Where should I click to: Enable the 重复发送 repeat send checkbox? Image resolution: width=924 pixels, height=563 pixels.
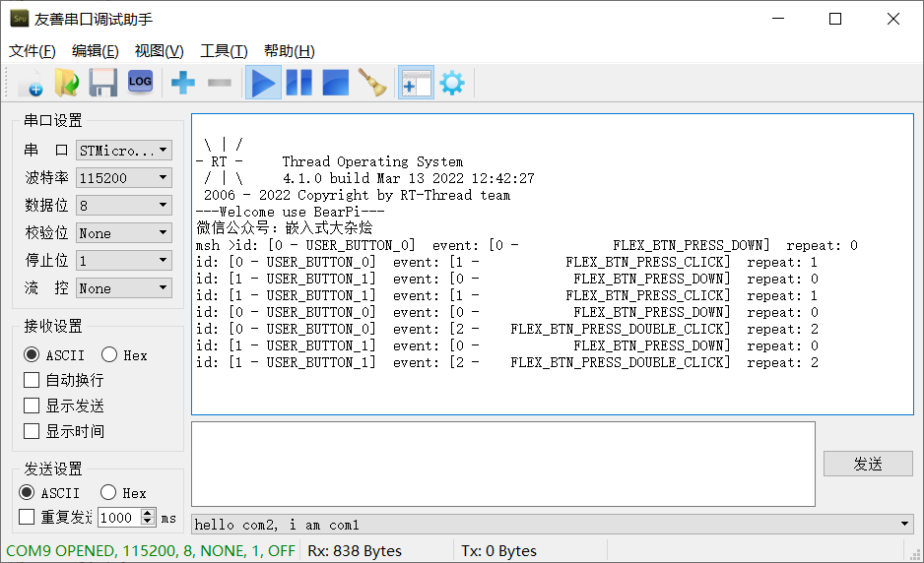point(27,517)
